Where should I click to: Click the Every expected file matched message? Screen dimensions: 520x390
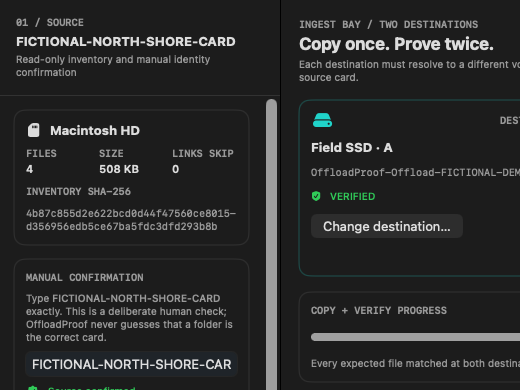point(415,363)
